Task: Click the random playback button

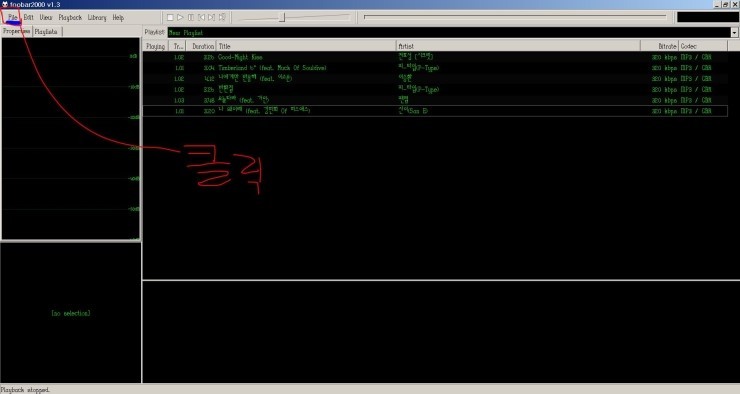Action: coord(222,17)
